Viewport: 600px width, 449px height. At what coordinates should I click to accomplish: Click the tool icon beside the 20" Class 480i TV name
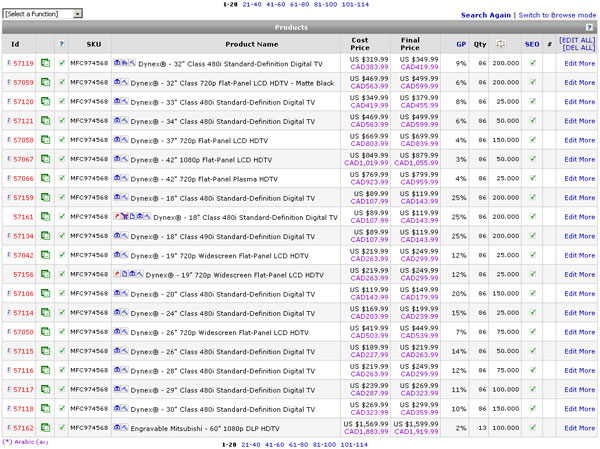[125, 293]
